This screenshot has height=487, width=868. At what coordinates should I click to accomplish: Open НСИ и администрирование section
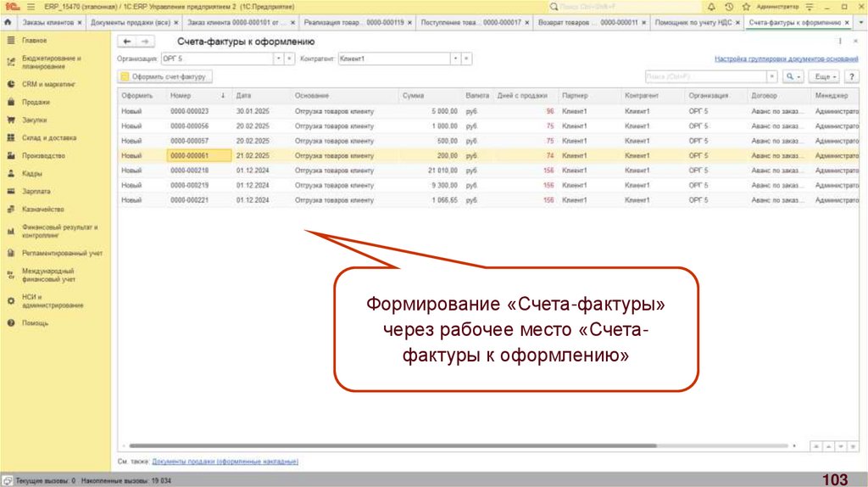coord(53,301)
